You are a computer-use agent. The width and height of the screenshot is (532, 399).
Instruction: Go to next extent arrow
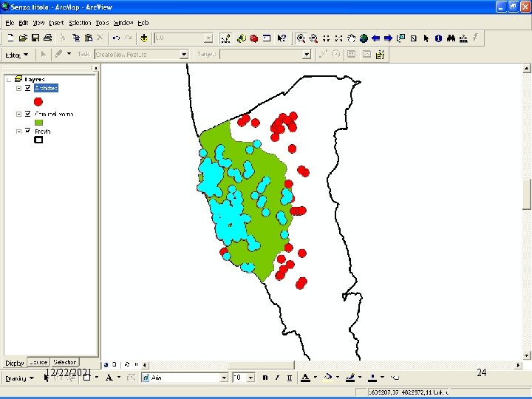[388, 38]
